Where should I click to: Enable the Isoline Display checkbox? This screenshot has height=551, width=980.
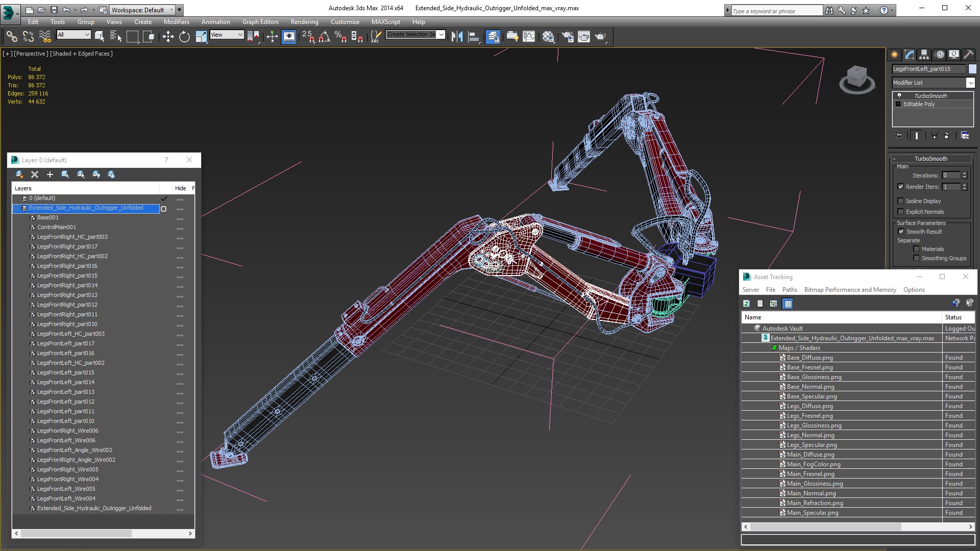(x=901, y=201)
